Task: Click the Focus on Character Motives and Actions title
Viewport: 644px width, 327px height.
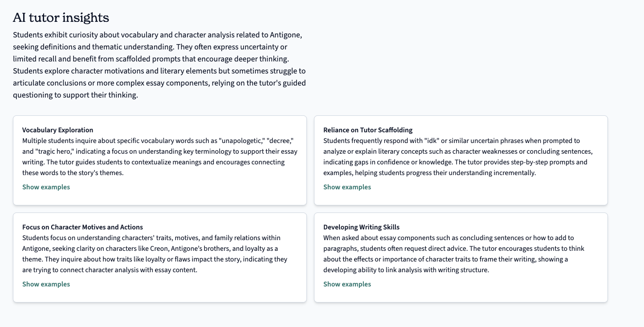Action: (82, 227)
